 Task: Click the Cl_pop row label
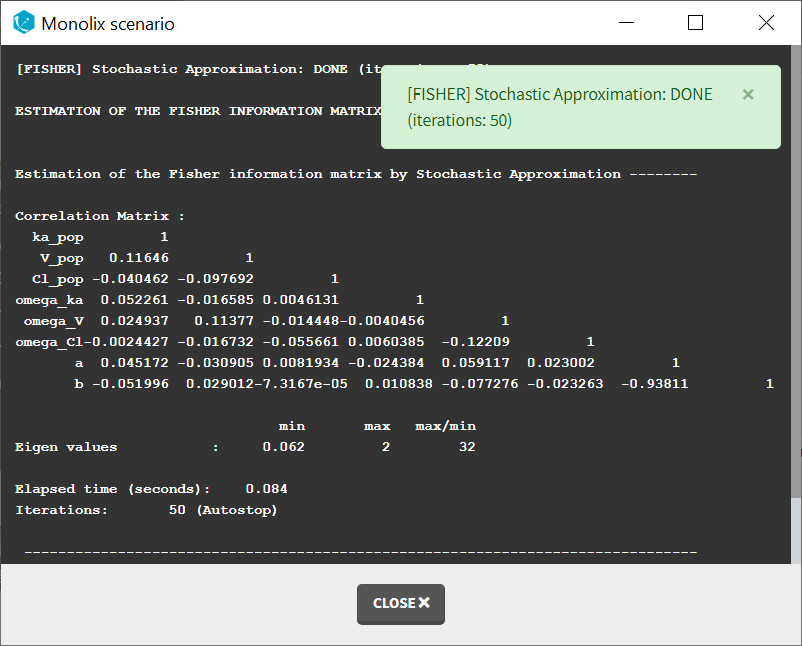pos(57,279)
